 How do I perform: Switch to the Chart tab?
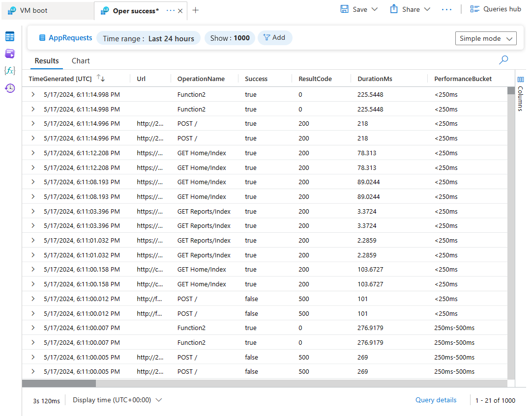(x=81, y=61)
